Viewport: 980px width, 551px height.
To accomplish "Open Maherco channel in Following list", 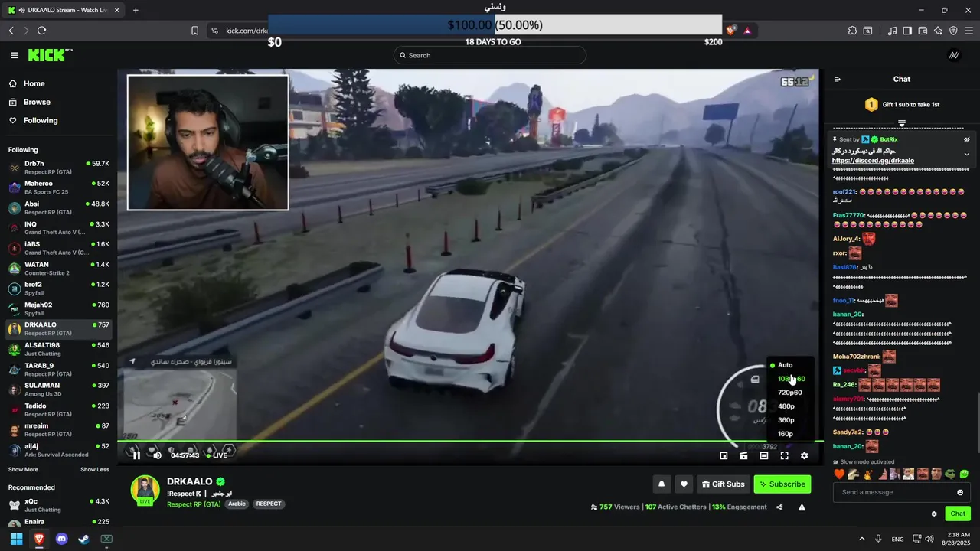I will [58, 187].
